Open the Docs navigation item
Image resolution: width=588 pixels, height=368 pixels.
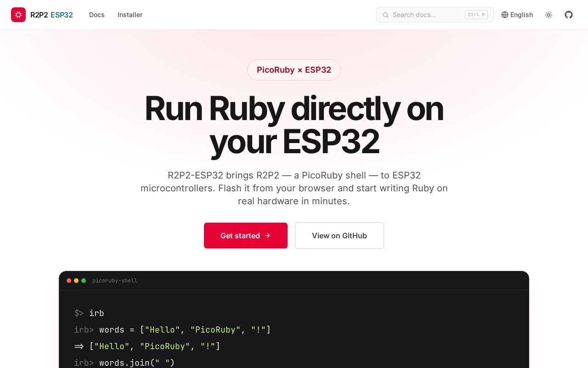click(97, 15)
